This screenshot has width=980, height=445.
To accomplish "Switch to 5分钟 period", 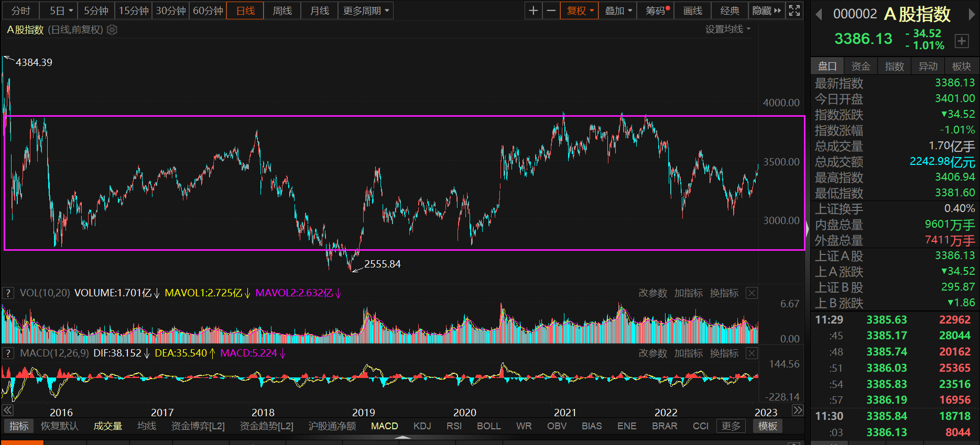I will click(x=96, y=10).
